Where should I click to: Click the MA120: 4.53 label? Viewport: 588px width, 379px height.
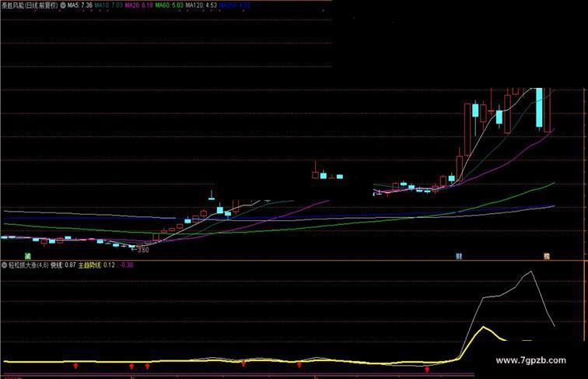pyautogui.click(x=201, y=5)
